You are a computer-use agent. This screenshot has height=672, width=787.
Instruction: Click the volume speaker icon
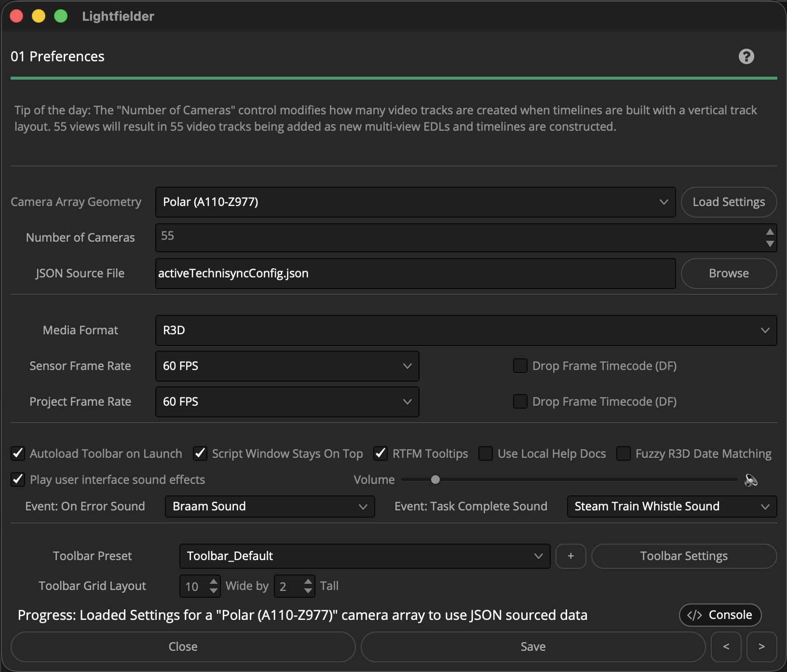[751, 480]
